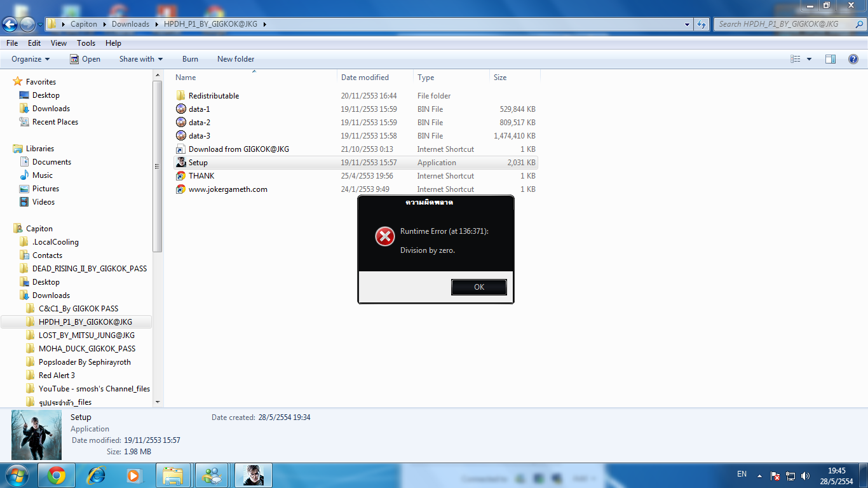Open the Organize dropdown menu
The width and height of the screenshot is (868, 488).
point(31,59)
